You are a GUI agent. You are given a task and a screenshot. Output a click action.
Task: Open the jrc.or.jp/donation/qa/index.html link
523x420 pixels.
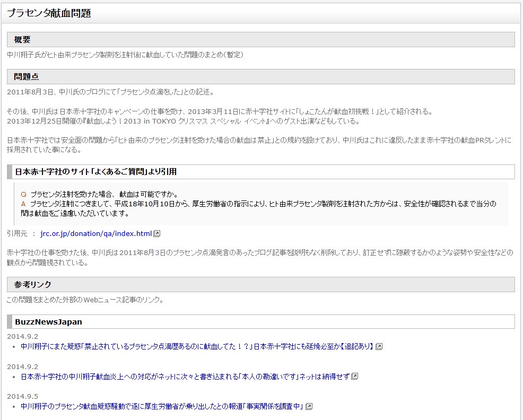pyautogui.click(x=96, y=233)
